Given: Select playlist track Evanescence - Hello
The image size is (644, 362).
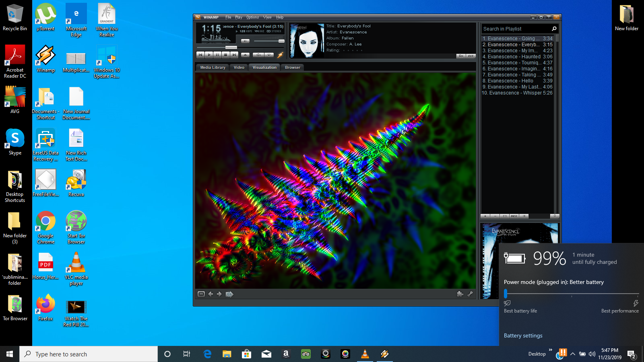Looking at the screenshot, I should click(x=518, y=81).
